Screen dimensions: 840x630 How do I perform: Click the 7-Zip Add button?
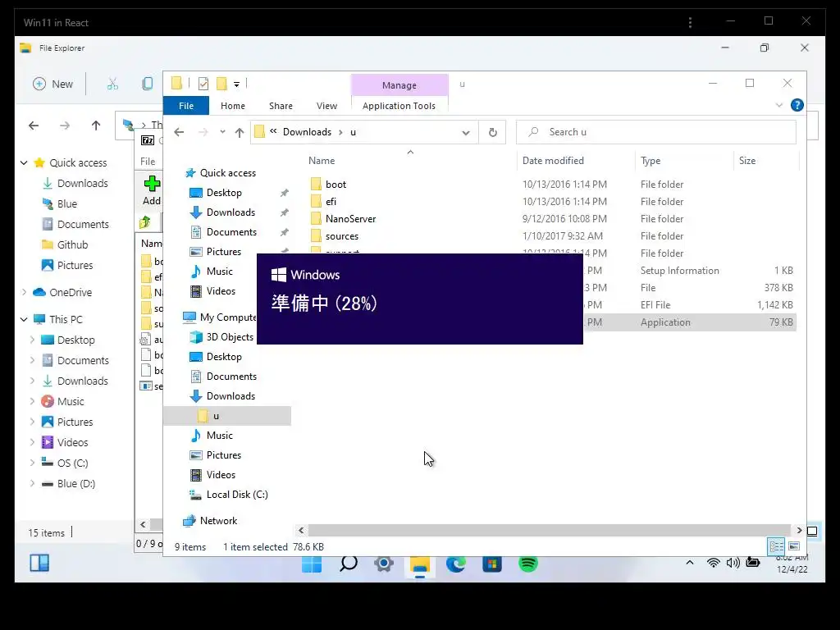152,191
